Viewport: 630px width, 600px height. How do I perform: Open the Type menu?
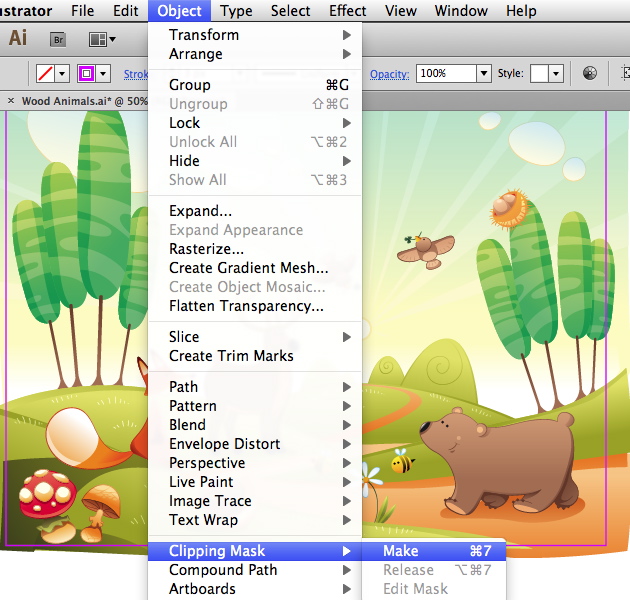[236, 11]
